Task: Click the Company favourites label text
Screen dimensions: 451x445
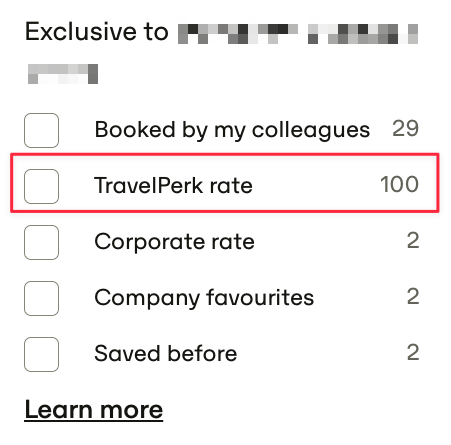Action: [x=204, y=298]
